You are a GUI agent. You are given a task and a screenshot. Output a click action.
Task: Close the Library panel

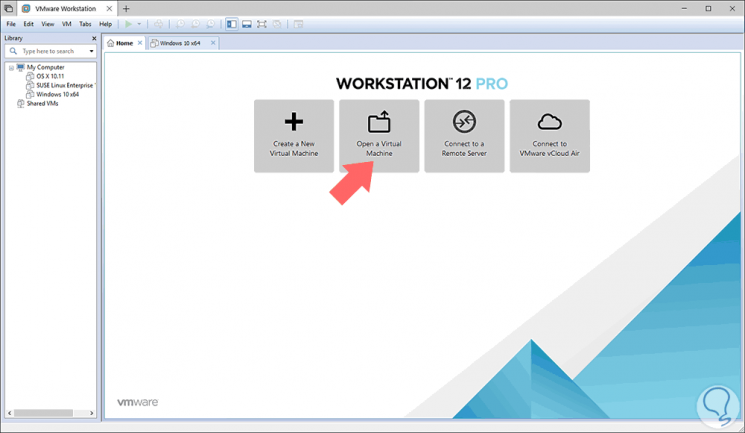tap(94, 38)
